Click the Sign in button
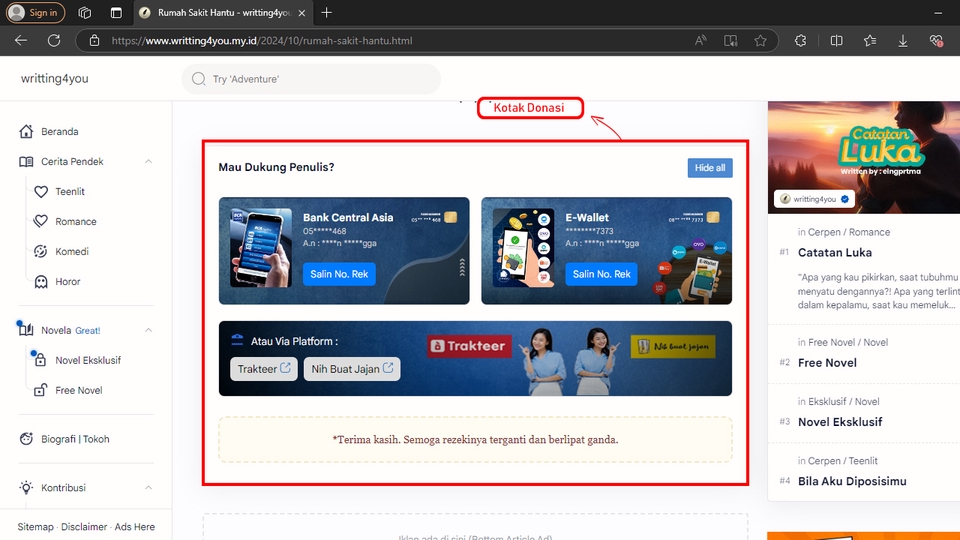 point(36,12)
